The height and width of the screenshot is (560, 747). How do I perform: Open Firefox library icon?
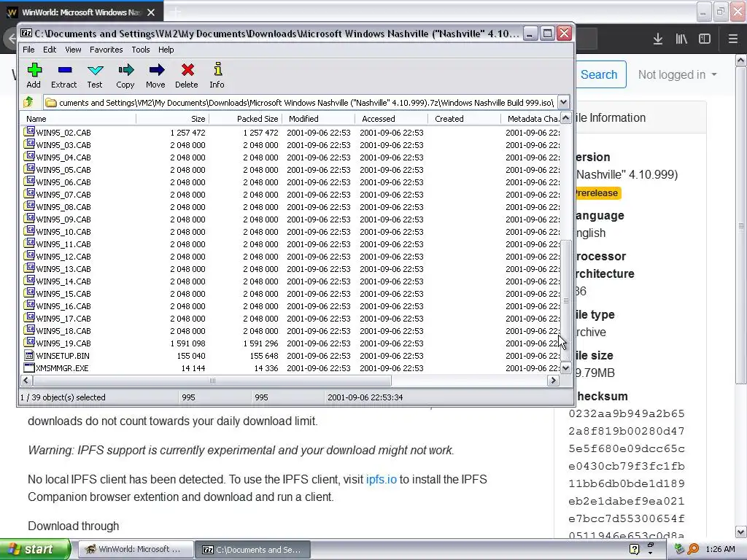(681, 39)
